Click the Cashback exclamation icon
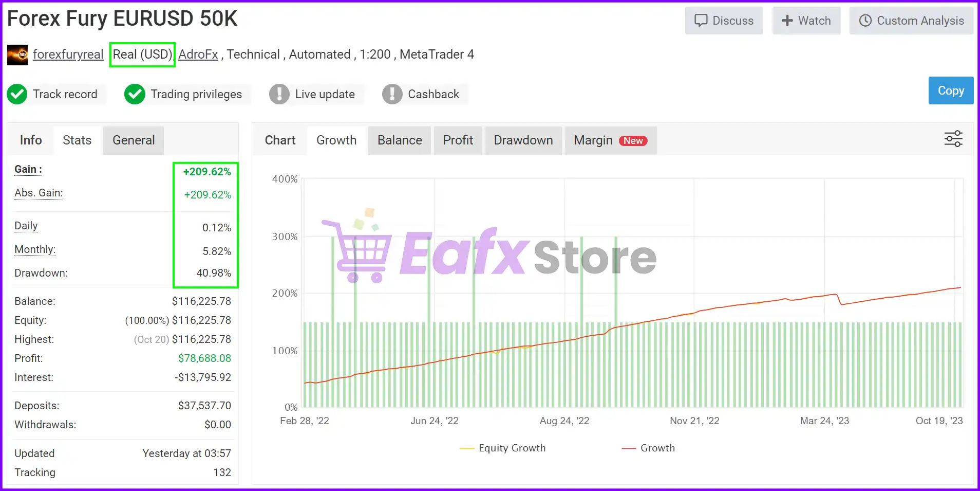 coord(392,94)
